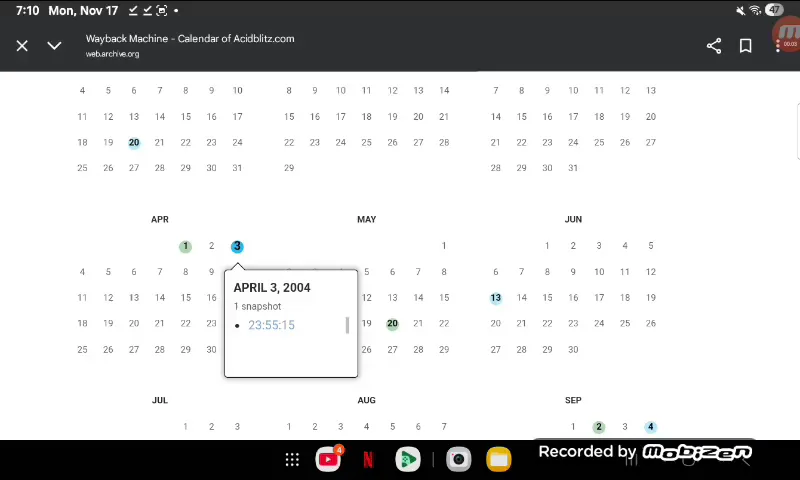Click the JUL month label
The image size is (800, 480).
(x=160, y=400)
